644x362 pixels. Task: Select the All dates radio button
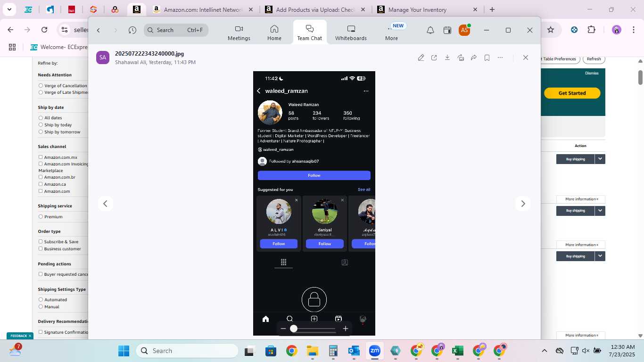pyautogui.click(x=41, y=118)
